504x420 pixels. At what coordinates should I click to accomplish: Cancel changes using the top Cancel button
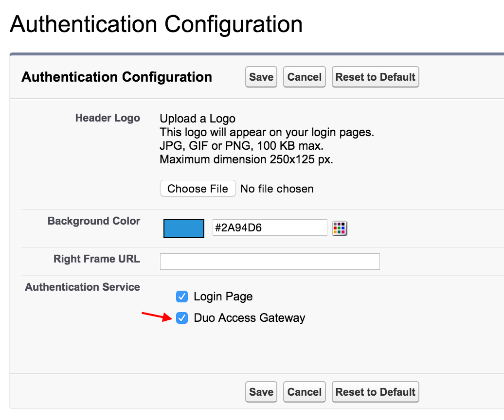click(x=304, y=77)
